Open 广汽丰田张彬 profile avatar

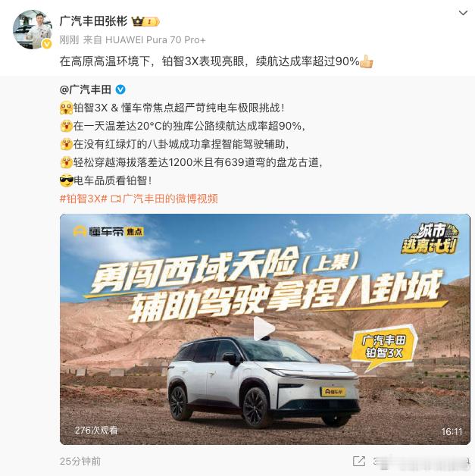[33, 30]
